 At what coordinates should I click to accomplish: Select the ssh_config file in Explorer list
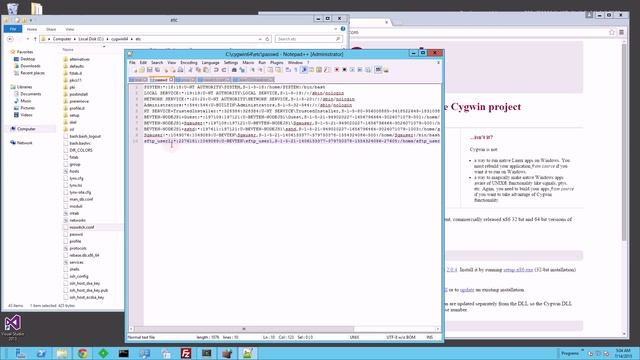pos(79,276)
